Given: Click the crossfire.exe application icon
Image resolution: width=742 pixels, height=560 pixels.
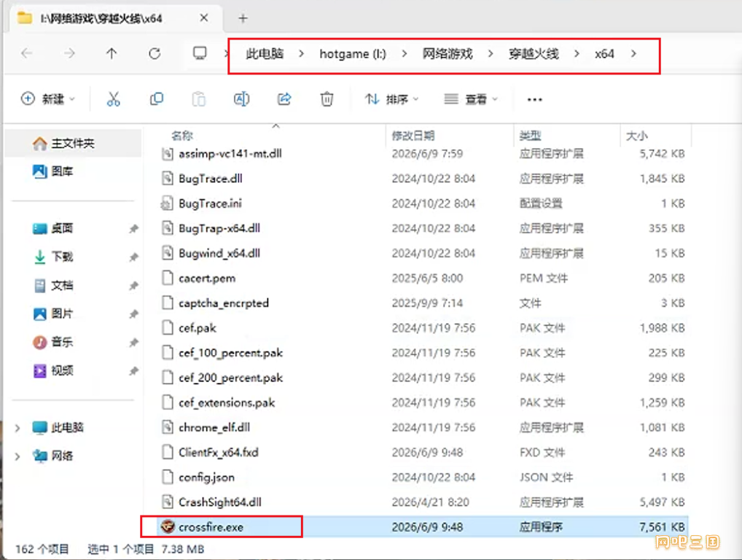Looking at the screenshot, I should (168, 526).
